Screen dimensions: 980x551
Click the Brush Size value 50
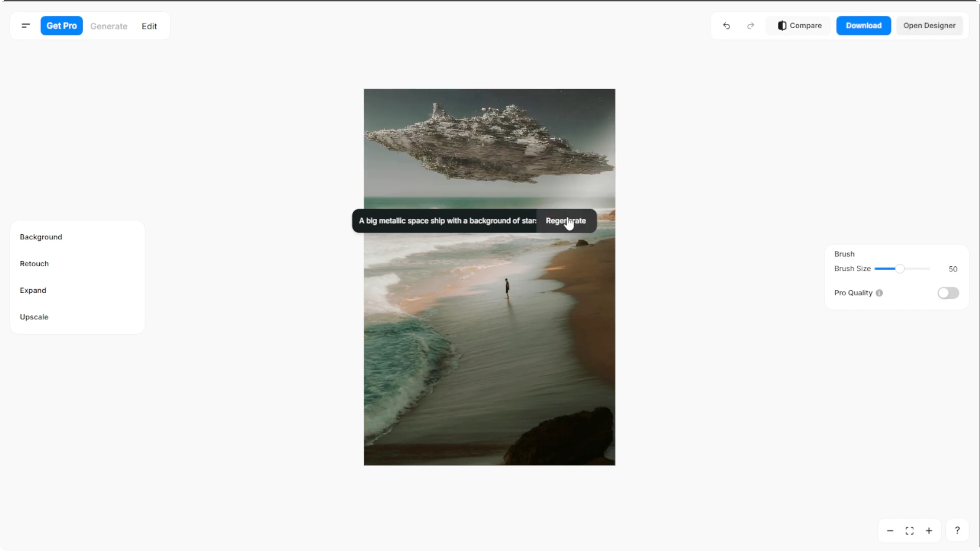click(953, 269)
